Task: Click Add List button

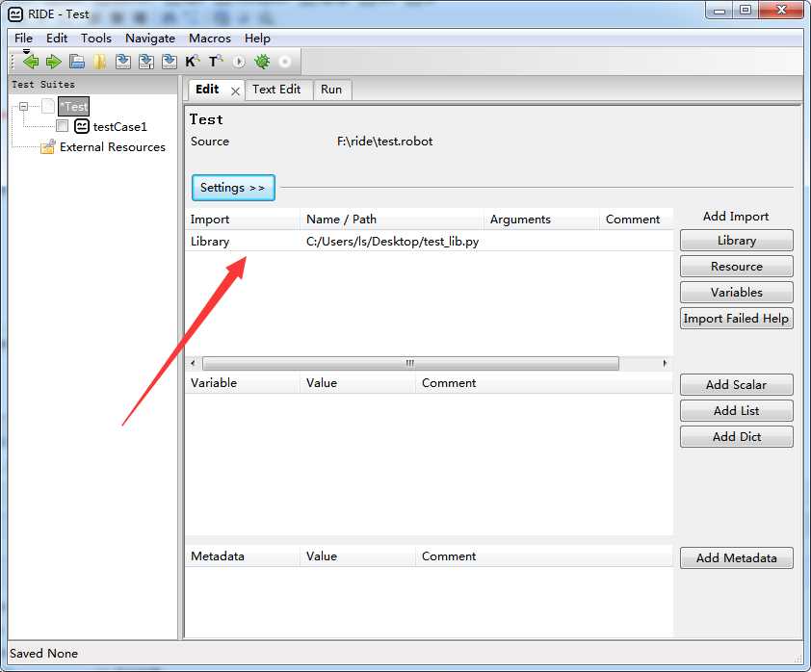Action: [x=737, y=410]
